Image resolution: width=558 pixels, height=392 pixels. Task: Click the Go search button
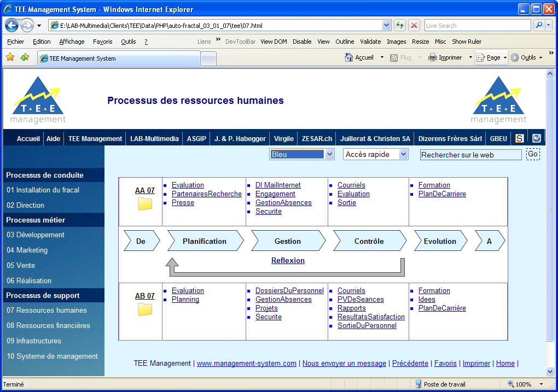pos(533,154)
